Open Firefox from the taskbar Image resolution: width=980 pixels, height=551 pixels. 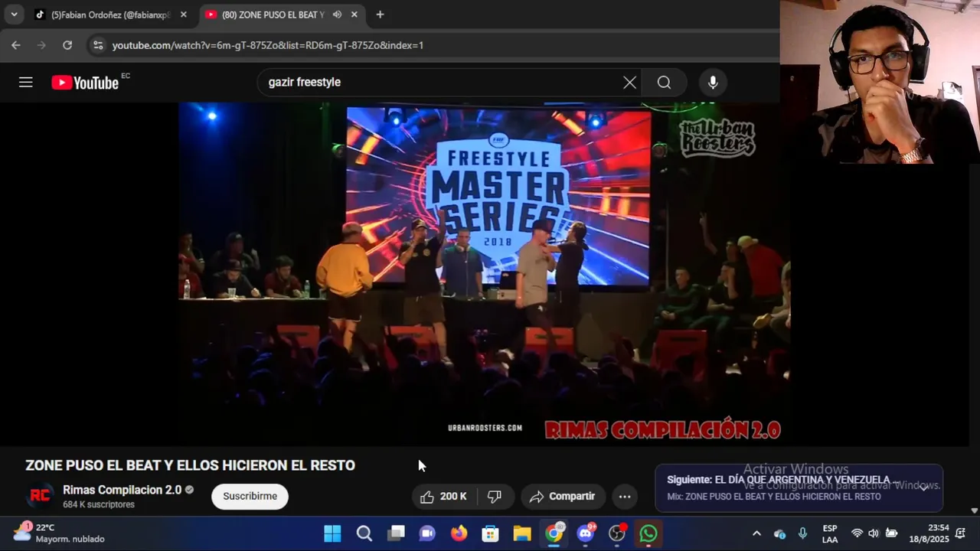tap(459, 533)
